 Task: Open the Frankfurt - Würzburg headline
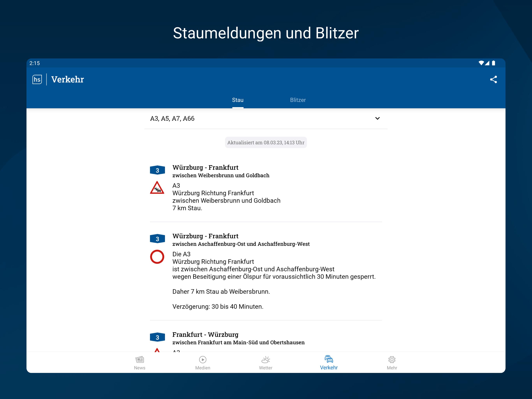click(x=205, y=335)
